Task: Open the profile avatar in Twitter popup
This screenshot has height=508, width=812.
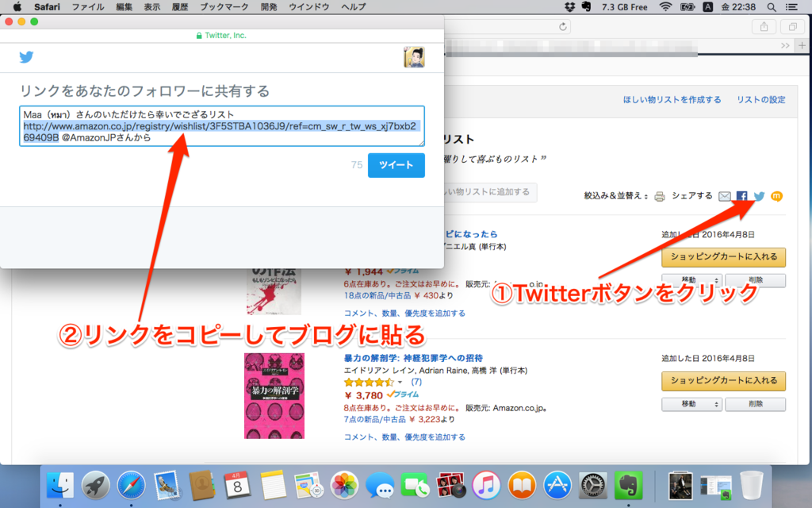Action: click(x=414, y=57)
